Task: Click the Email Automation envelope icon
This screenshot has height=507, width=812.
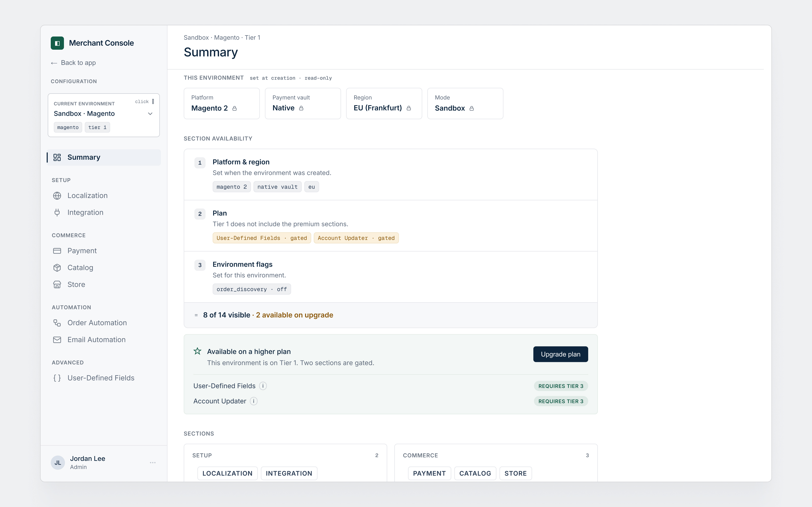Action: click(57, 340)
